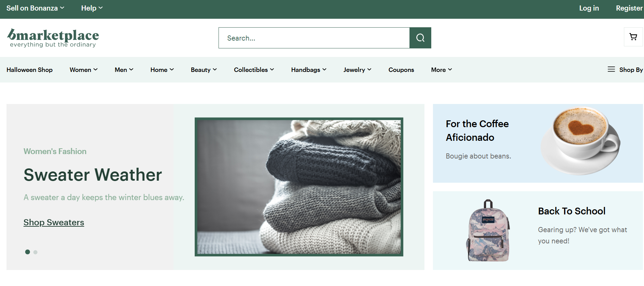Open the Women category dropdown
Image resolution: width=644 pixels, height=286 pixels.
coord(83,70)
